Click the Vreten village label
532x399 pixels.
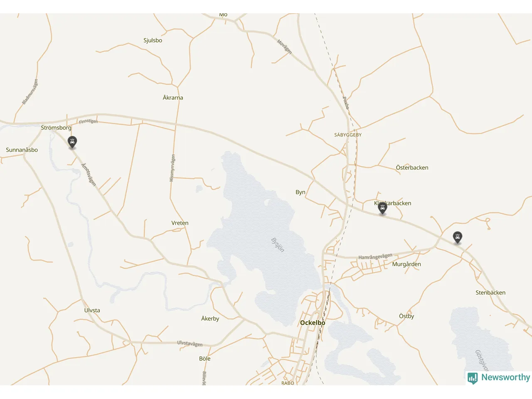point(180,223)
